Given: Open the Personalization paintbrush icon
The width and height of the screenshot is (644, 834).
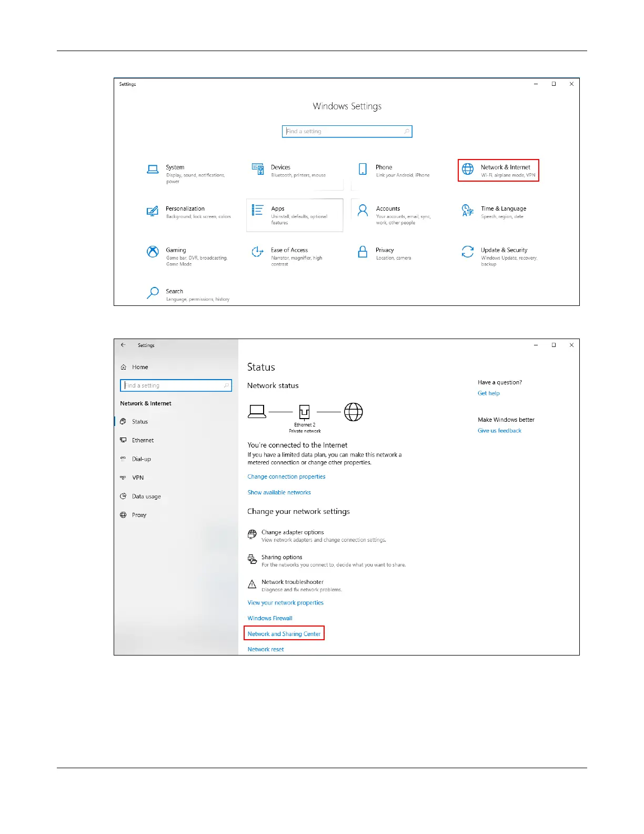Looking at the screenshot, I should [153, 211].
